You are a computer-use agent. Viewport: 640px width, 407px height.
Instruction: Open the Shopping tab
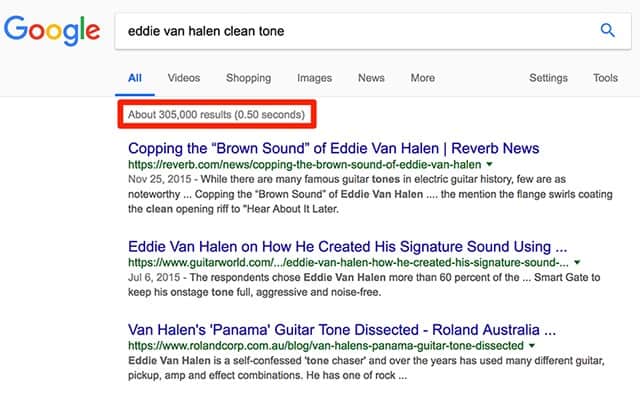coord(248,78)
